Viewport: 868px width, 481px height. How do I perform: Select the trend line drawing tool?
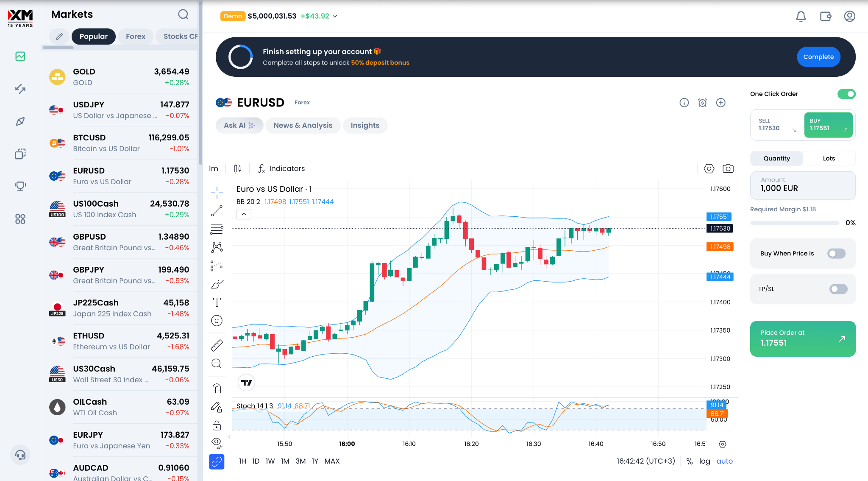[x=217, y=211]
